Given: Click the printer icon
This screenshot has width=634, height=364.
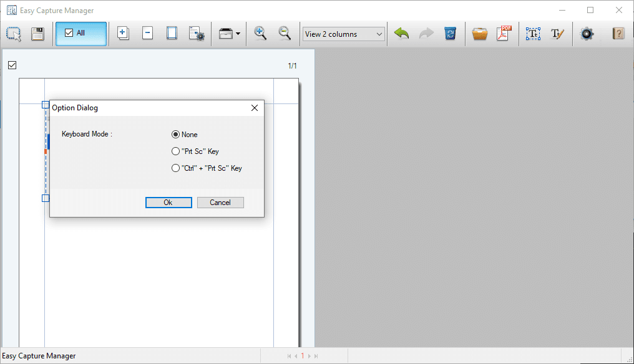Looking at the screenshot, I should tap(226, 34).
